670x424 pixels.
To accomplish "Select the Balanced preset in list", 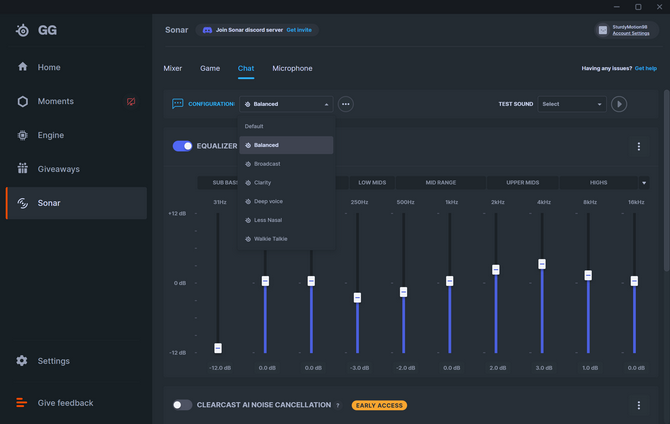I will pos(286,145).
